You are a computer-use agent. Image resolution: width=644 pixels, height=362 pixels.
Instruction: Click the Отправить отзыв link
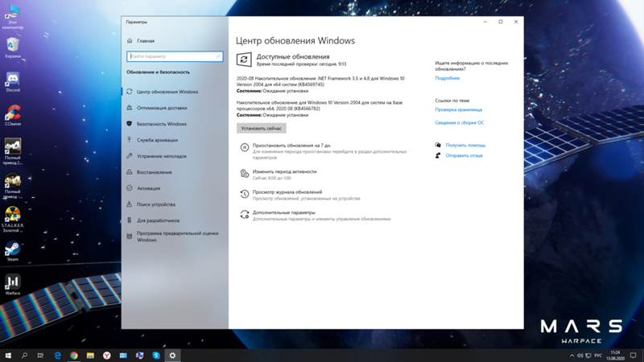(x=464, y=155)
